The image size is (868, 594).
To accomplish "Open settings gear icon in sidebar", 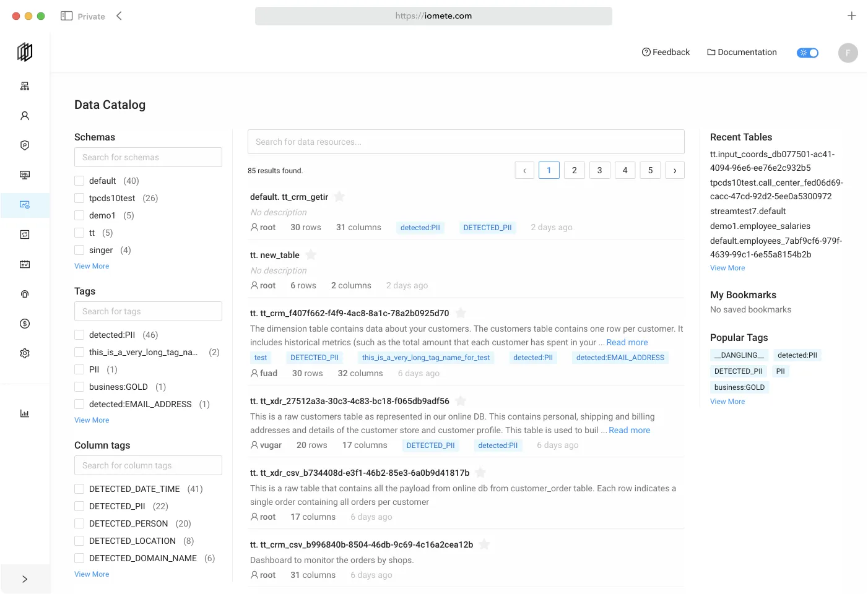I will pyautogui.click(x=25, y=353).
